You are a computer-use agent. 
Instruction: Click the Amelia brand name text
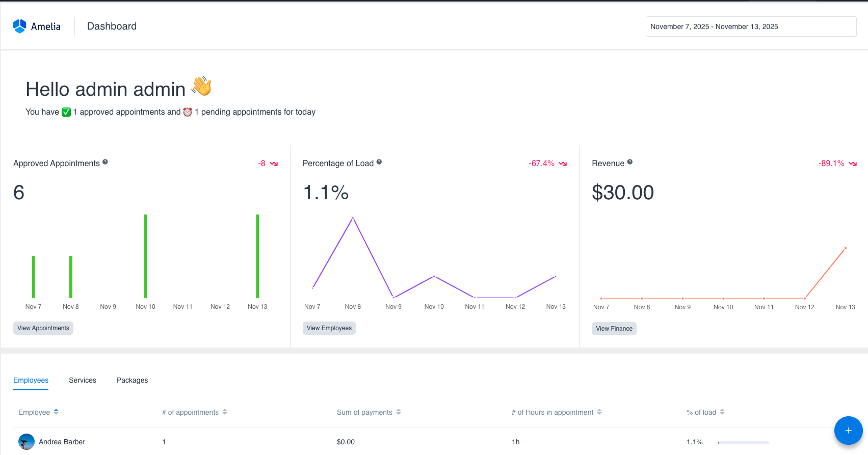(x=46, y=26)
